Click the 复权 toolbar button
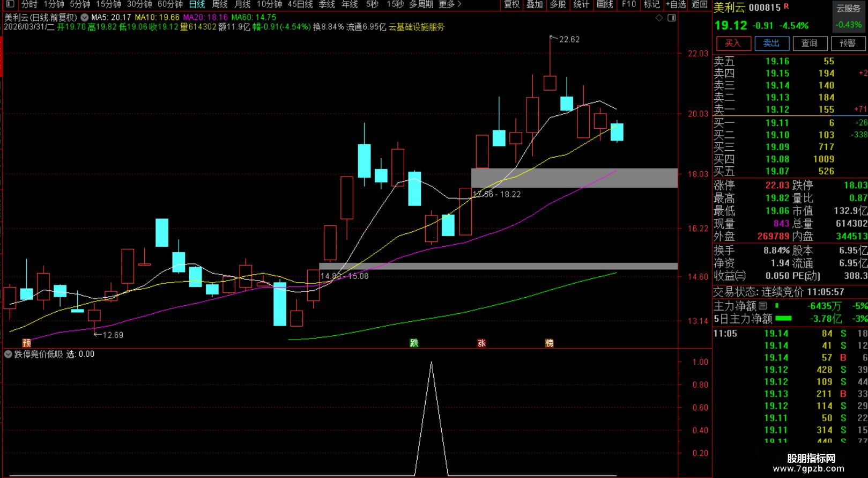Image resolution: width=868 pixels, height=478 pixels. point(511,4)
